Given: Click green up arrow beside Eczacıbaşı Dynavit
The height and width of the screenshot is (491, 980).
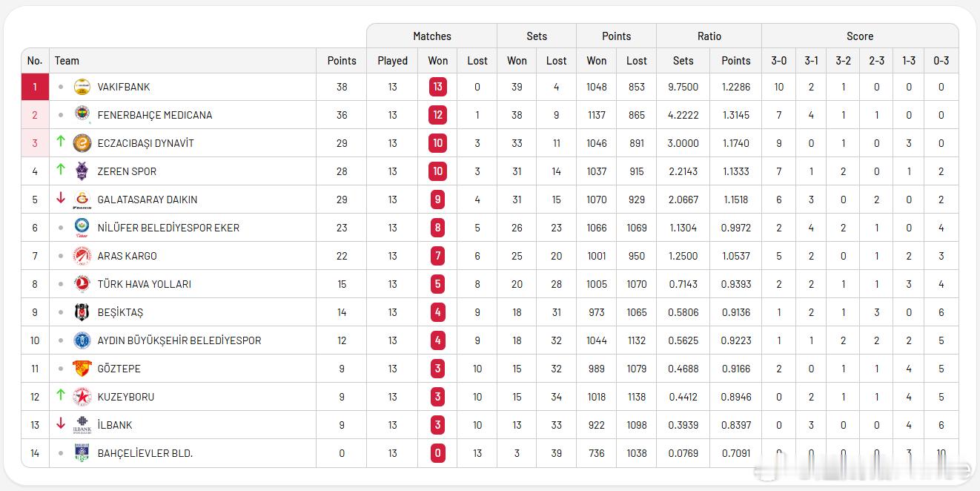Looking at the screenshot, I should click(x=61, y=141).
